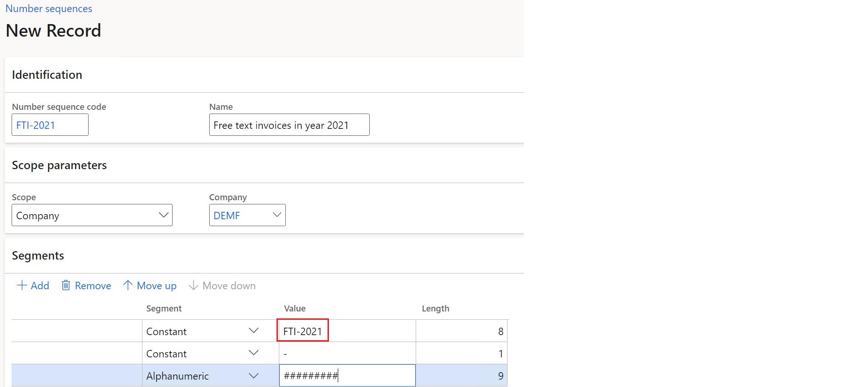
Task: Click the Move up arrow icon
Action: coord(128,285)
